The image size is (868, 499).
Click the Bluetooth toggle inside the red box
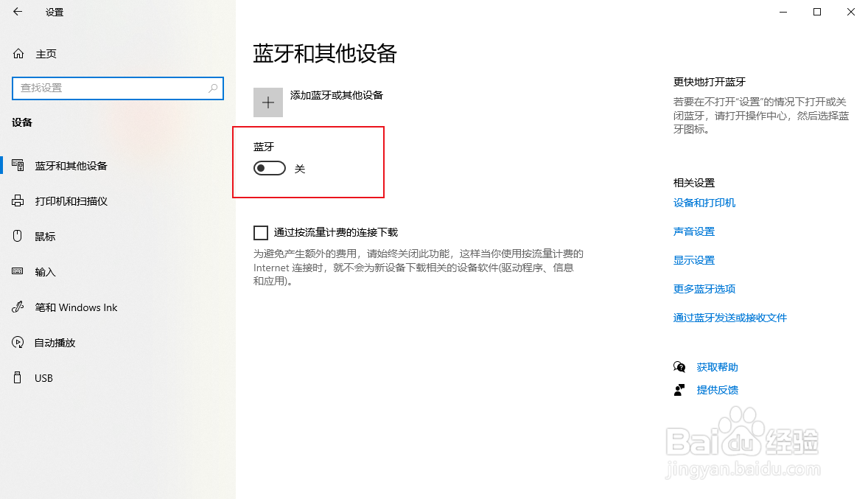click(x=269, y=167)
